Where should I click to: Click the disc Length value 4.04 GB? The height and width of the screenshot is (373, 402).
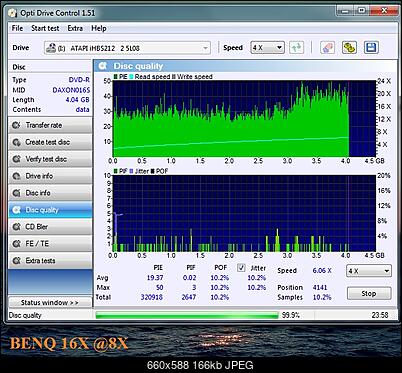77,100
